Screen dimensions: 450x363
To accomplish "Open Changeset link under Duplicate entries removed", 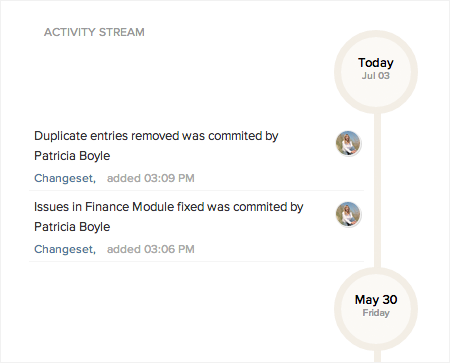I will 65,178.
